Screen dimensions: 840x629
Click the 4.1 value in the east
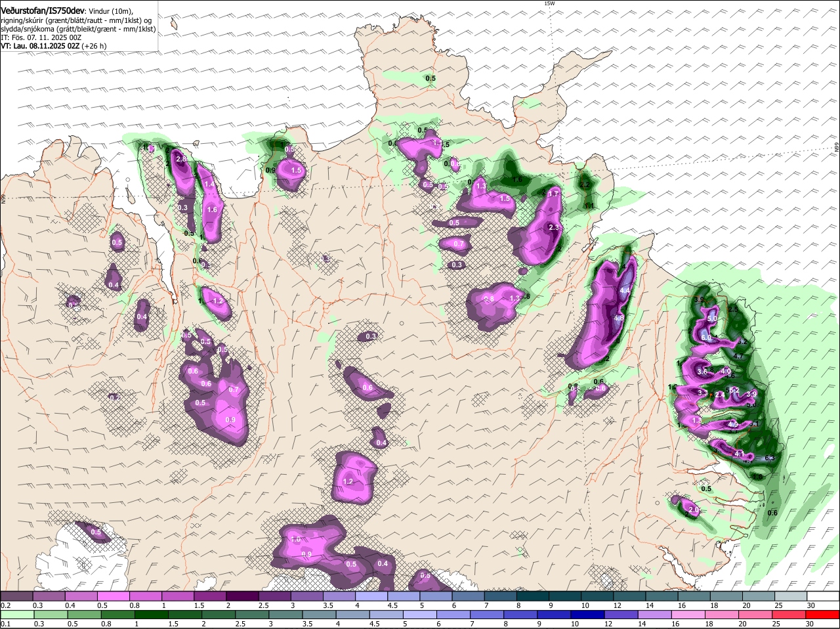coord(738,454)
